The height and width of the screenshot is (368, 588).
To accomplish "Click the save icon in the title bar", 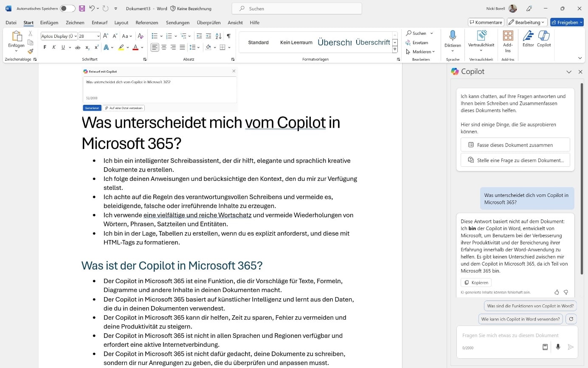I will [x=82, y=8].
